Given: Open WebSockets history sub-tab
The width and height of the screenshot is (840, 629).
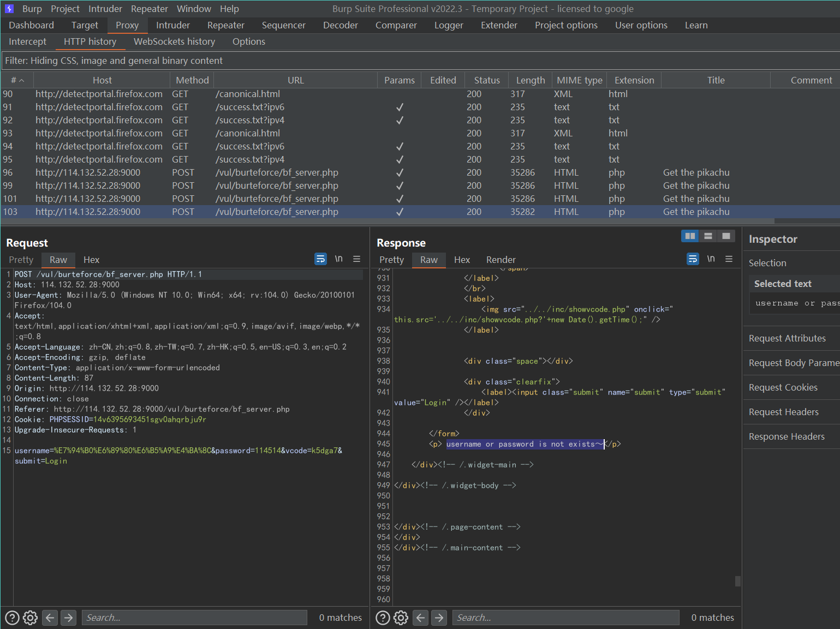Looking at the screenshot, I should tap(174, 41).
